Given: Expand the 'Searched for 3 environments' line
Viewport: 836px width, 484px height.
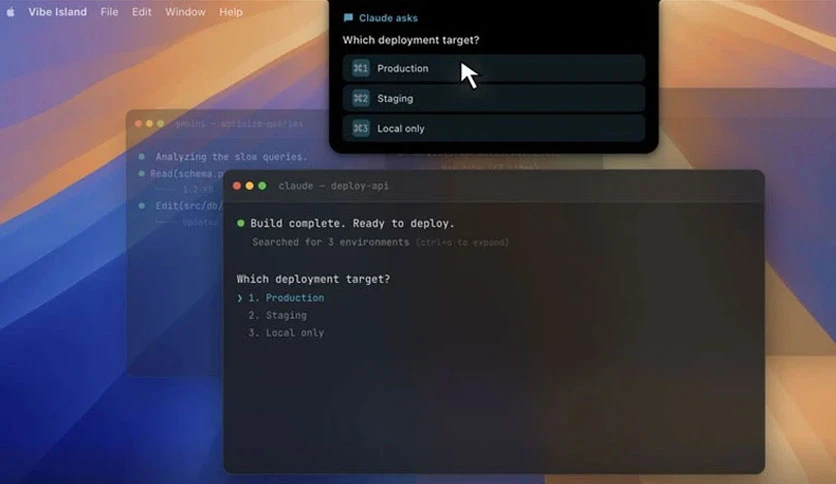Looking at the screenshot, I should 381,242.
